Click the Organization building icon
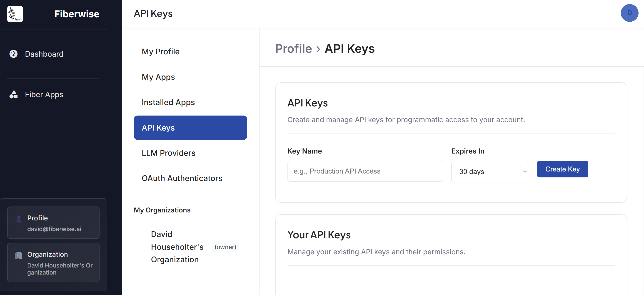Image resolution: width=644 pixels, height=295 pixels. (18, 255)
